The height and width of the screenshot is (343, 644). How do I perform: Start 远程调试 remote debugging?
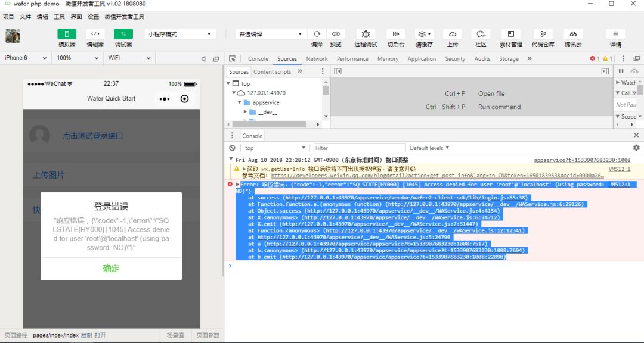click(366, 34)
